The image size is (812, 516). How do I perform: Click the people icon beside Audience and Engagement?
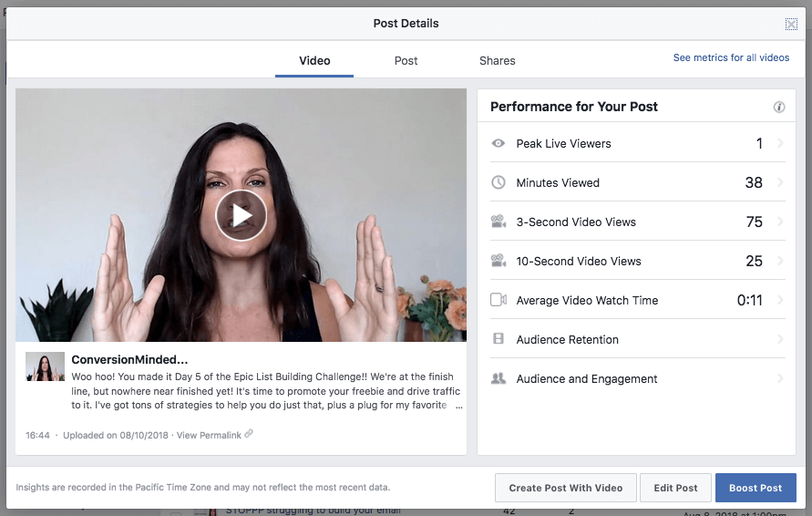coord(499,378)
